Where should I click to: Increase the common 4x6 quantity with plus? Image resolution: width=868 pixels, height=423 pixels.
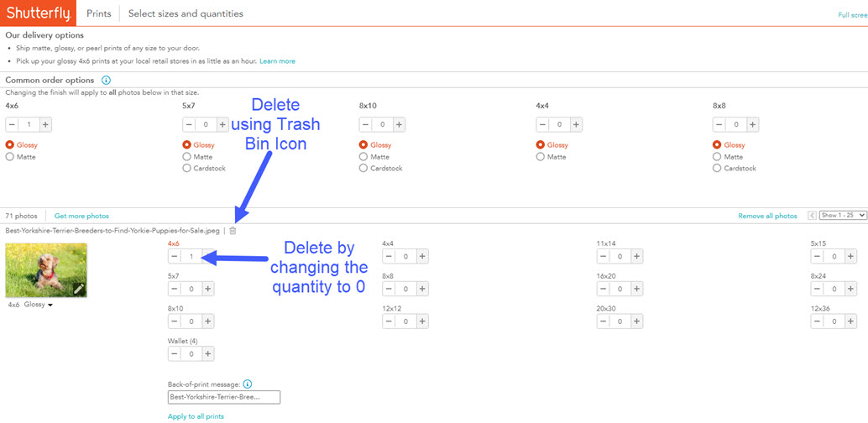45,124
